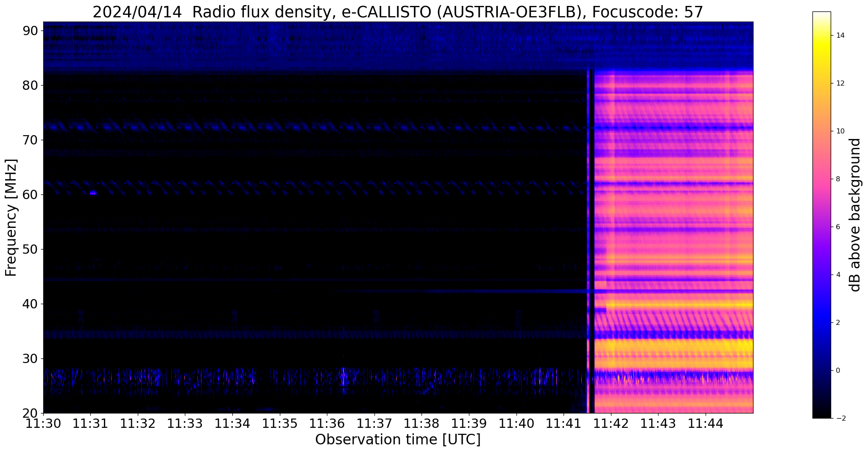This screenshot has height=452, width=868.
Task: Click the colorbar tick label 2
Action: click(837, 323)
